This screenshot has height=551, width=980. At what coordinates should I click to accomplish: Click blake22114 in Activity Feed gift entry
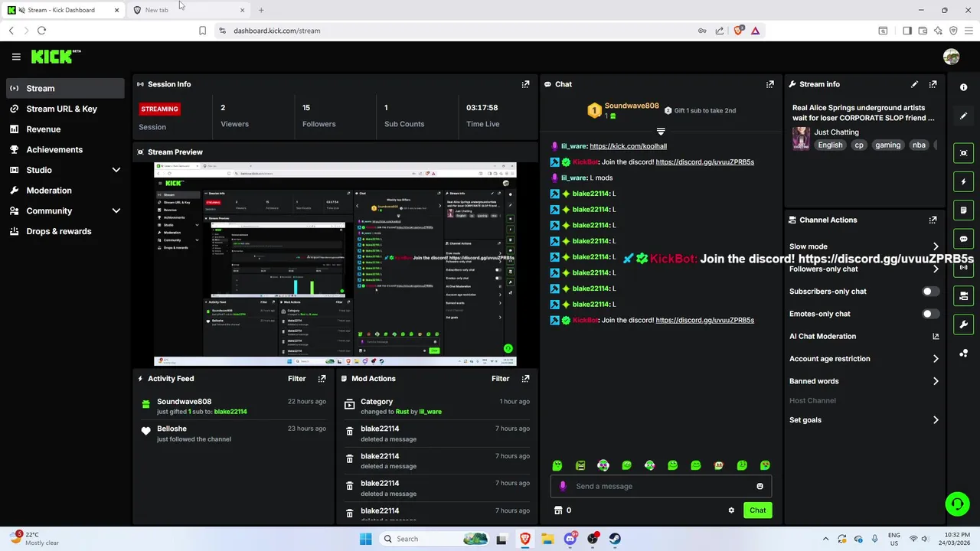230,412
